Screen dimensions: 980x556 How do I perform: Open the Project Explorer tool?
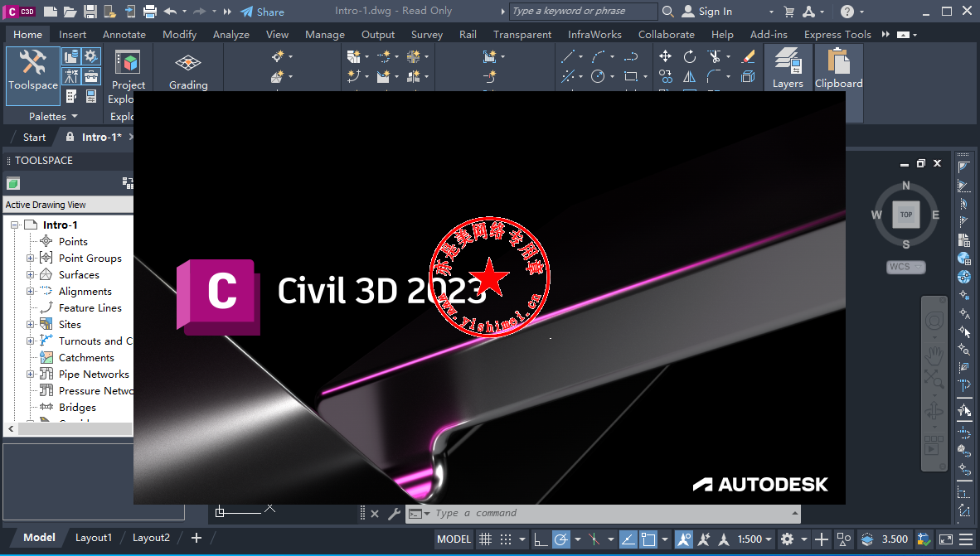[x=129, y=75]
